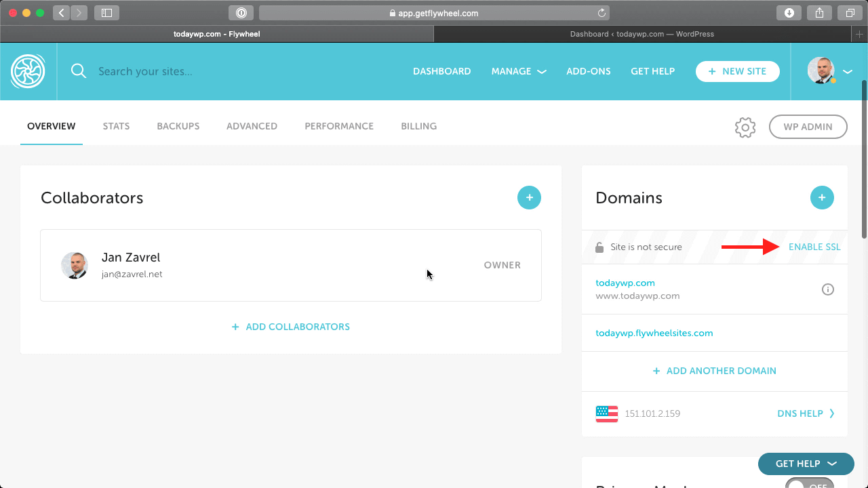Show all tabs overview icon
The width and height of the screenshot is (868, 488).
(850, 13)
